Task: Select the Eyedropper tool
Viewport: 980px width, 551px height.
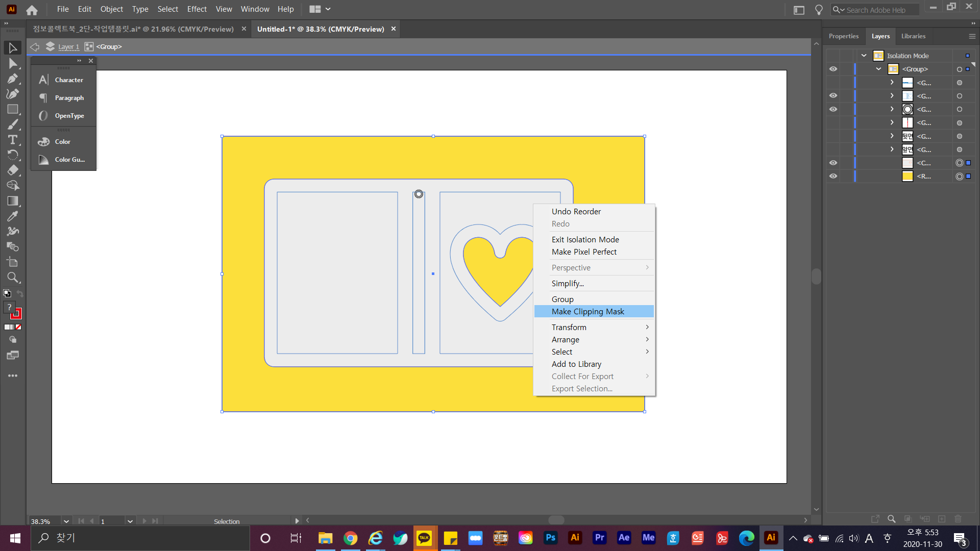Action: [x=13, y=216]
